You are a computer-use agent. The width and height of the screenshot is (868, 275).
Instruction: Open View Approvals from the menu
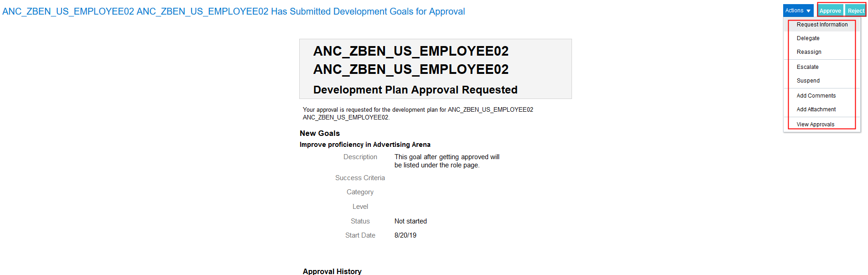pyautogui.click(x=815, y=125)
